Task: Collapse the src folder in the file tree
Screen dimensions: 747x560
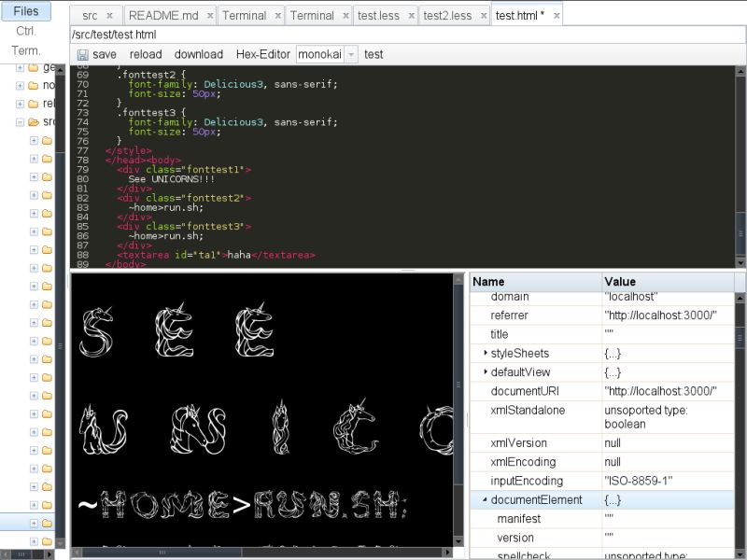Action: [x=20, y=122]
